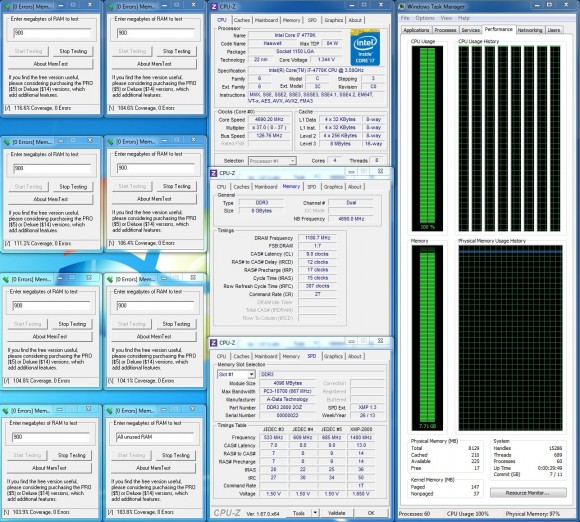Click MemTest title icon in 104.6% coverage window
The height and width of the screenshot is (522, 580).
click(x=110, y=6)
